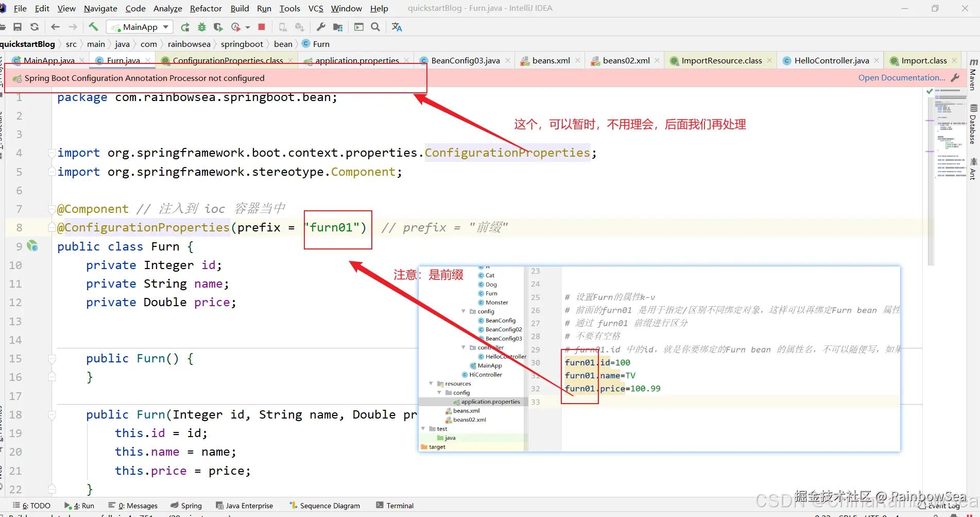Close the Furn.java tab
This screenshot has height=517, width=980.
coord(148,60)
